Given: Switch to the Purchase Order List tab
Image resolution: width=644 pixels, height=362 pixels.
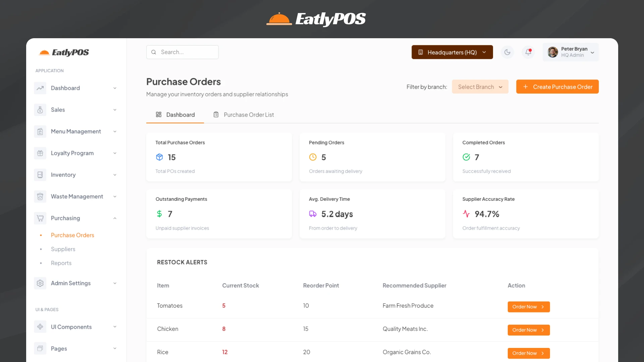Looking at the screenshot, I should coord(244,115).
